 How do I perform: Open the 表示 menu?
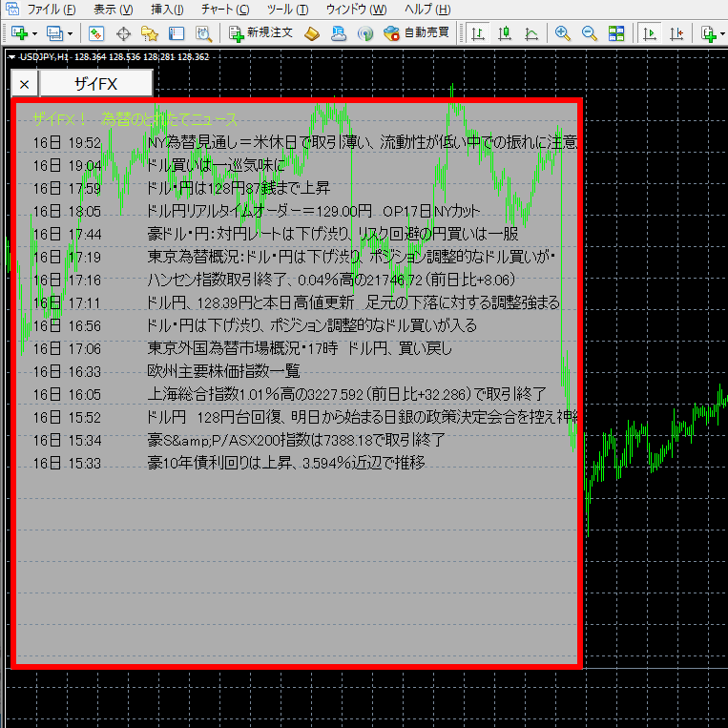click(113, 10)
